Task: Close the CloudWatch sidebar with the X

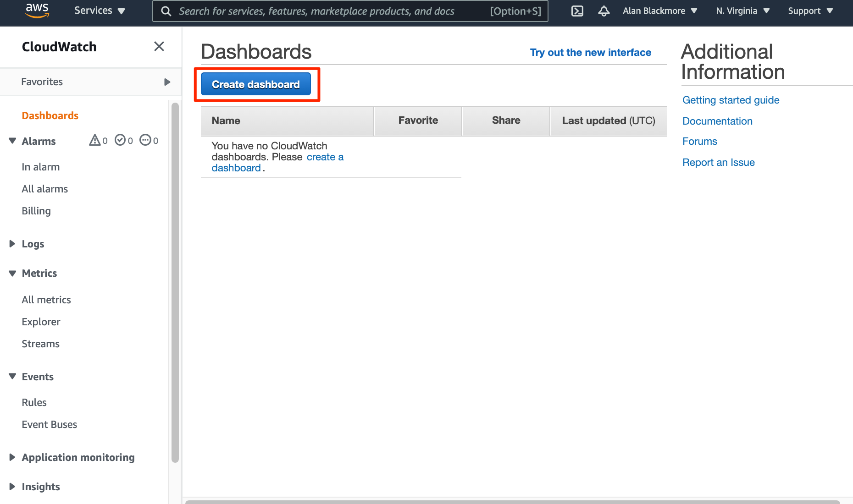Action: (x=159, y=46)
